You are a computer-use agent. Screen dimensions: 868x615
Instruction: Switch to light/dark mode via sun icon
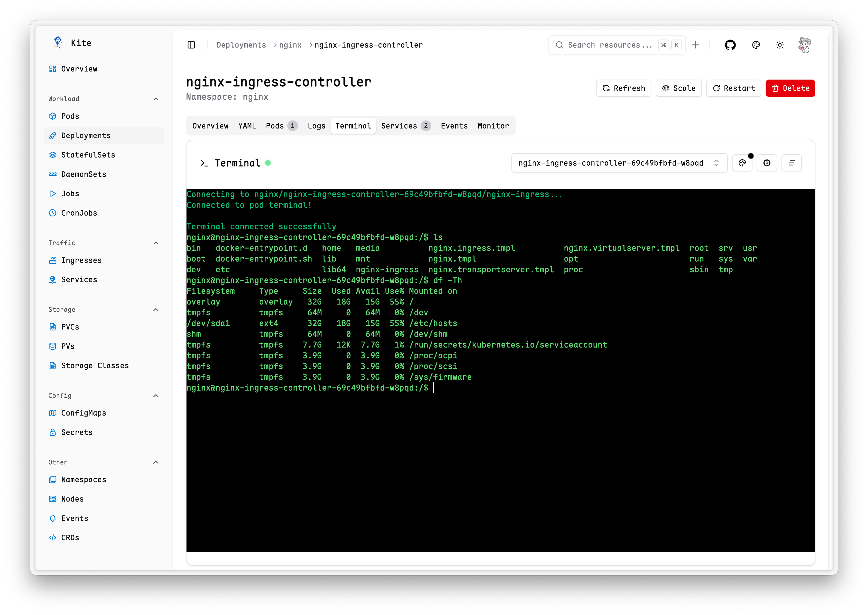779,45
